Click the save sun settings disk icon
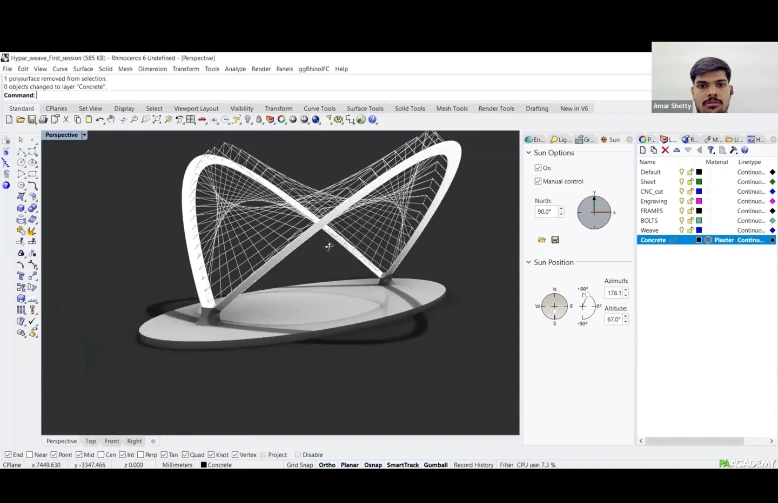The width and height of the screenshot is (778, 503). (x=555, y=240)
